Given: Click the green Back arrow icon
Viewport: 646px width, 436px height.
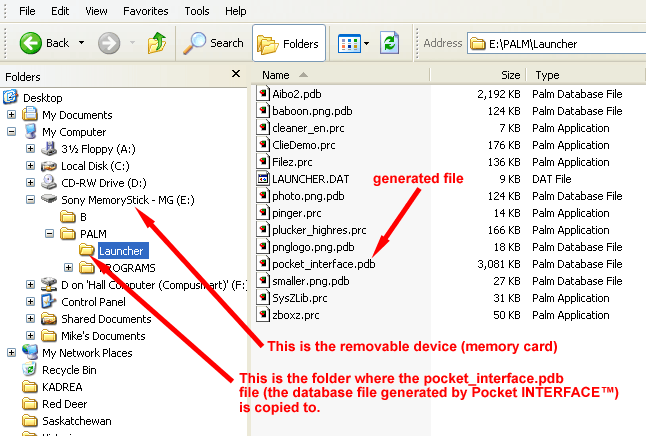Looking at the screenshot, I should tap(30, 43).
